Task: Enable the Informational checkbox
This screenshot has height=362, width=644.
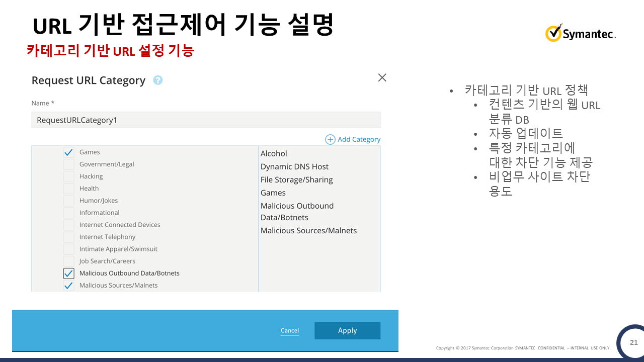Action: pos(69,213)
